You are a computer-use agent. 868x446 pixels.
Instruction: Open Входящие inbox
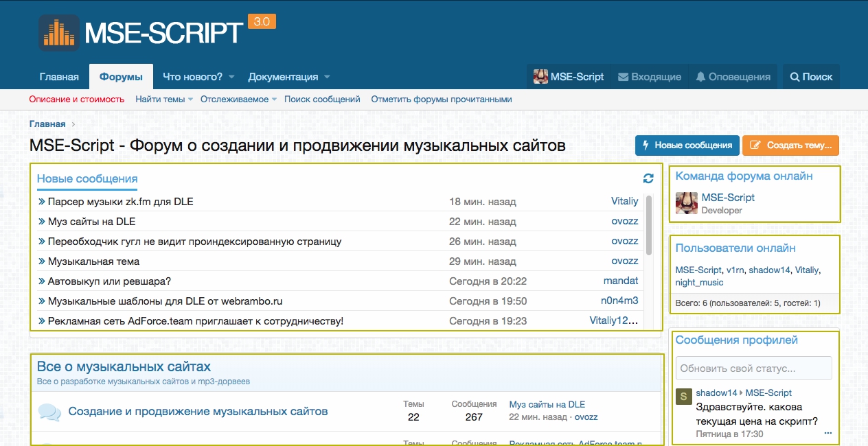650,77
